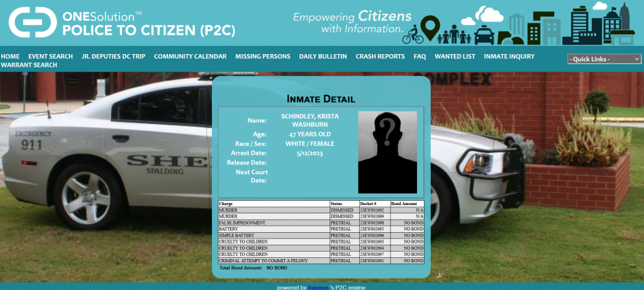Select Warrant Search in the navigation
644x290 pixels.
pyautogui.click(x=29, y=65)
